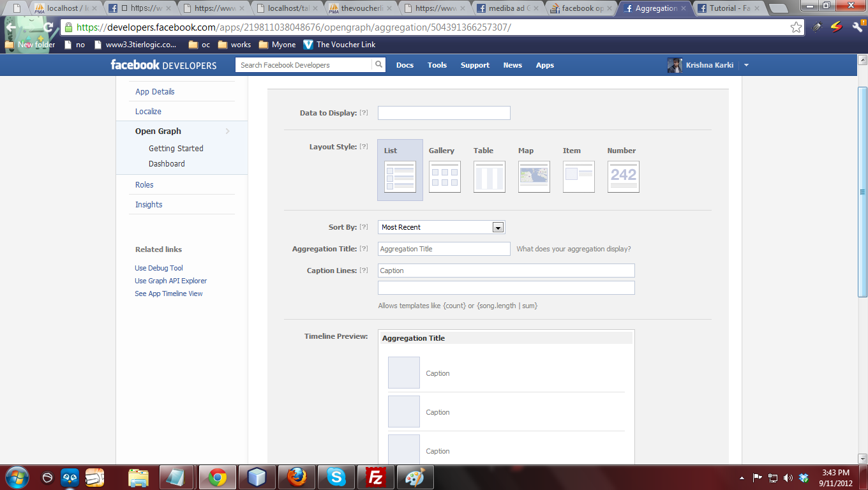868x490 pixels.
Task: Click the Use Debug Tool link
Action: [x=159, y=269]
